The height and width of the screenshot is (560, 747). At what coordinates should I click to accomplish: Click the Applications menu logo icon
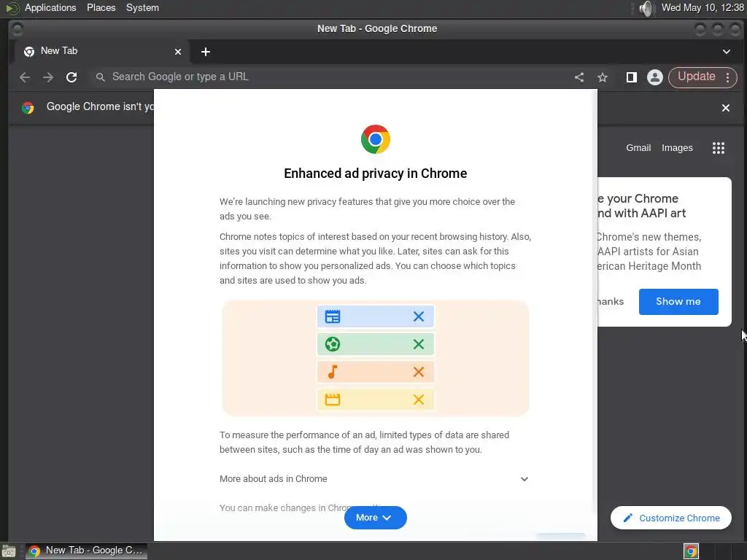pyautogui.click(x=12, y=8)
